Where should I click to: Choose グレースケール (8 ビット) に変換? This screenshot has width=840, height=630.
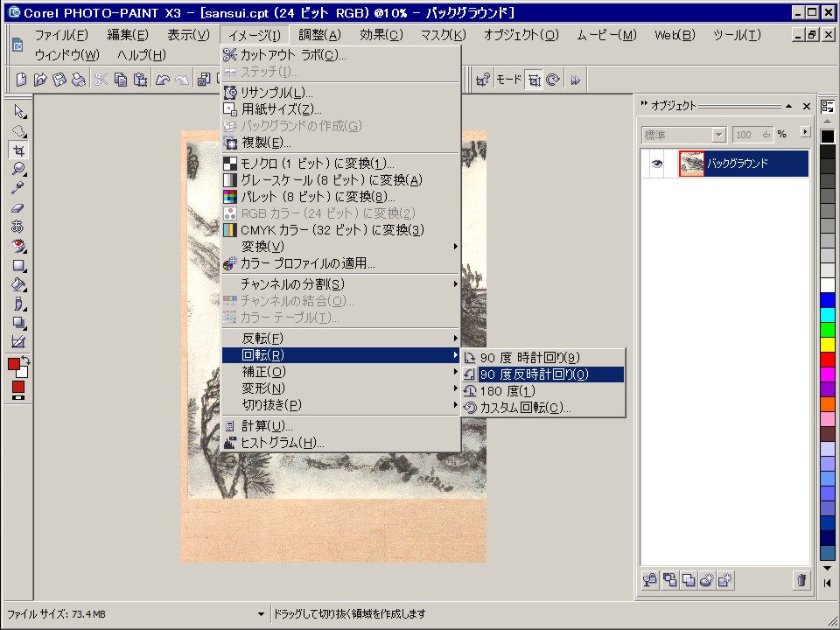coord(340,180)
